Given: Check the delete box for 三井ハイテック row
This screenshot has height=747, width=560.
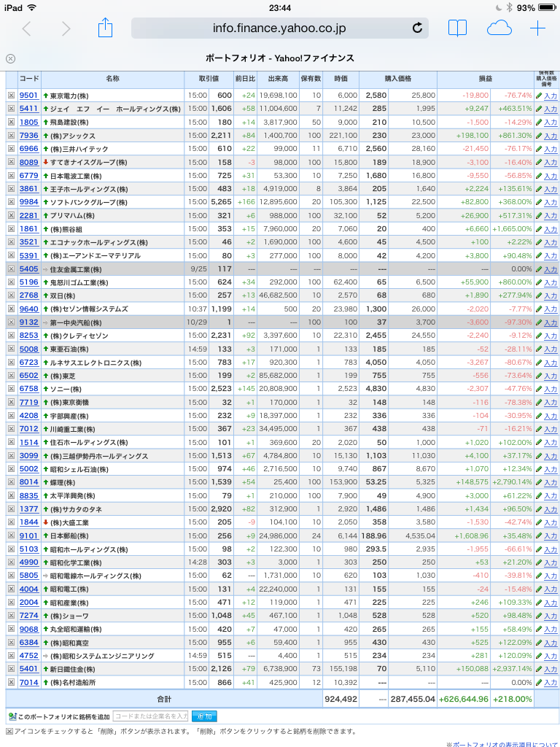Looking at the screenshot, I should pyautogui.click(x=11, y=149).
